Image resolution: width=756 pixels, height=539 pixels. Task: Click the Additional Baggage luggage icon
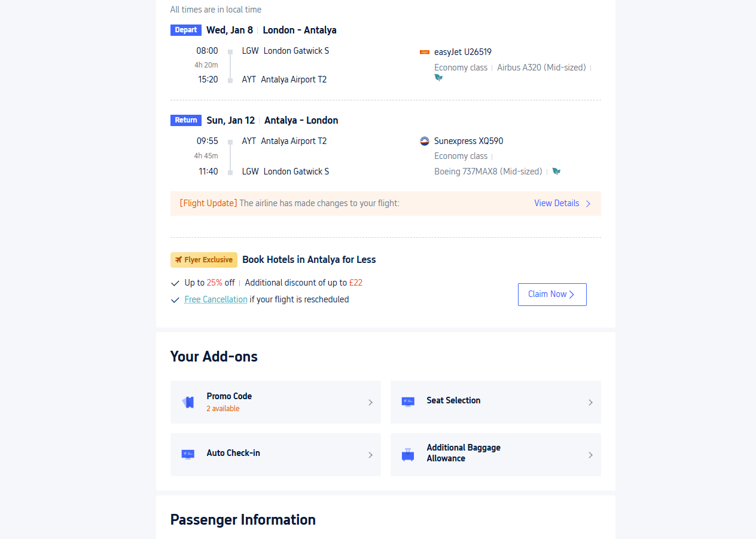point(408,455)
